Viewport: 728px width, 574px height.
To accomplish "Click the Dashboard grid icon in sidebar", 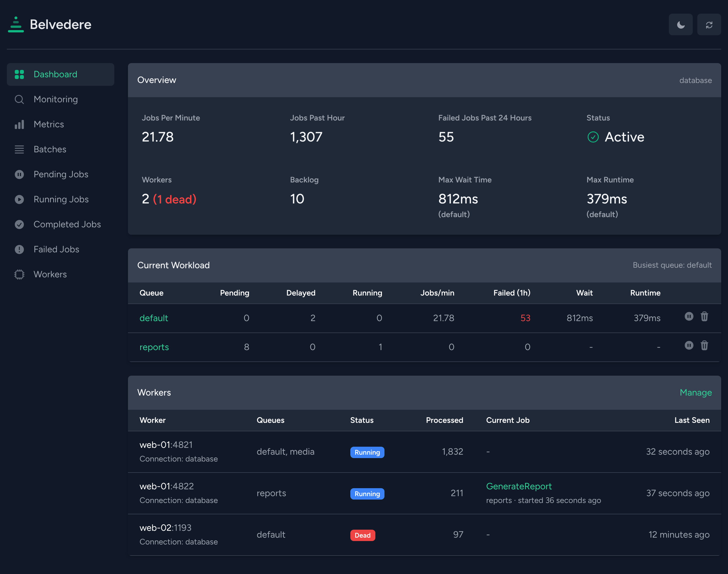I will 20,74.
